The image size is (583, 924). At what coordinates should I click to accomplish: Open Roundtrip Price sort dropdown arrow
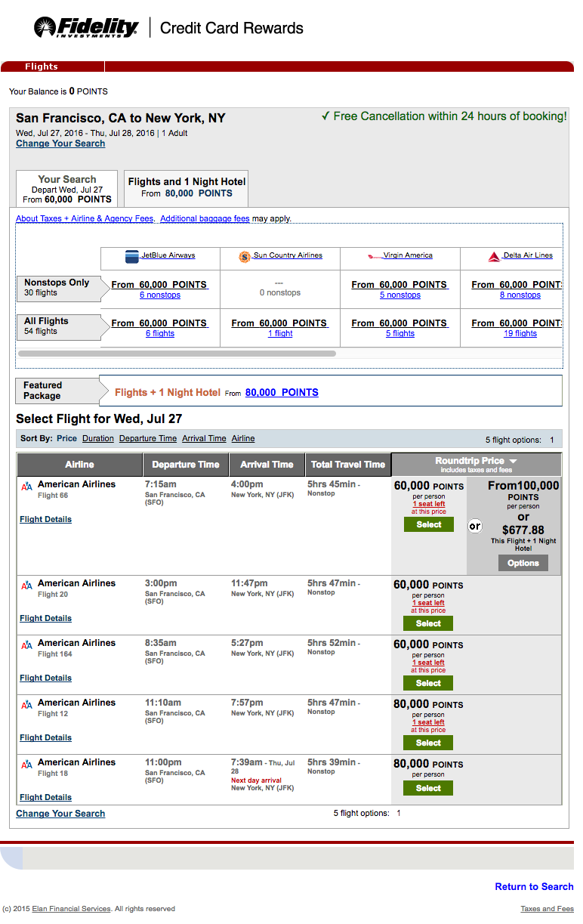[x=513, y=461]
